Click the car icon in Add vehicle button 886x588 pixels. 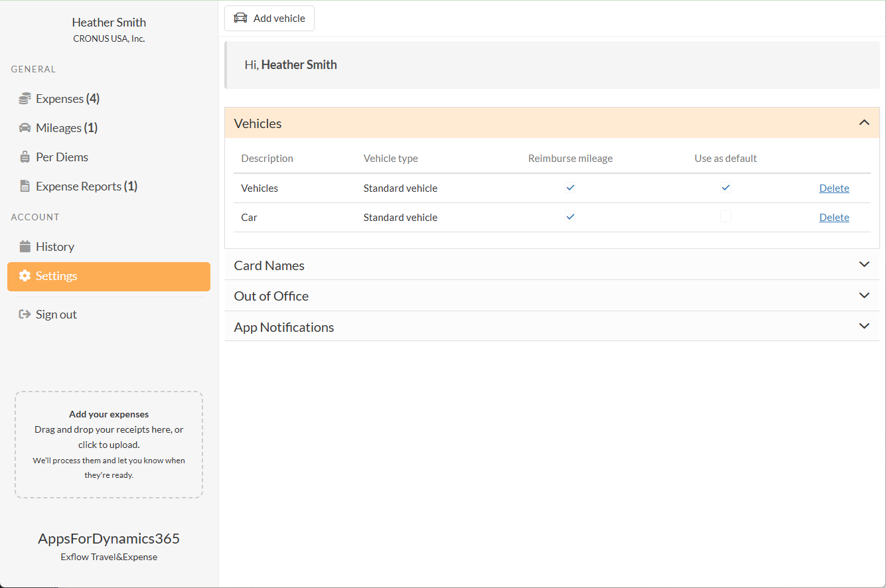point(240,19)
